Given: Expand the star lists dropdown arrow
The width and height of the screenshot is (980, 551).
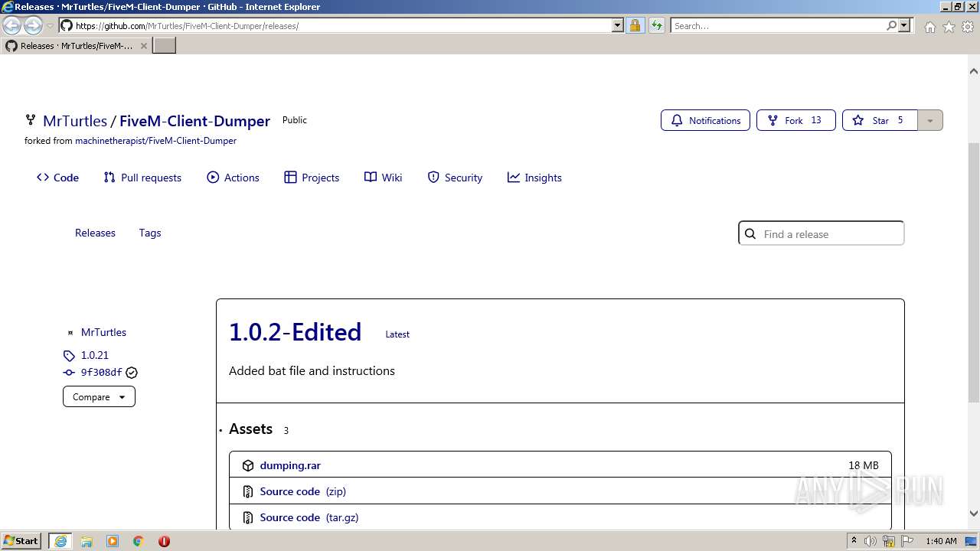Looking at the screenshot, I should coord(930,120).
